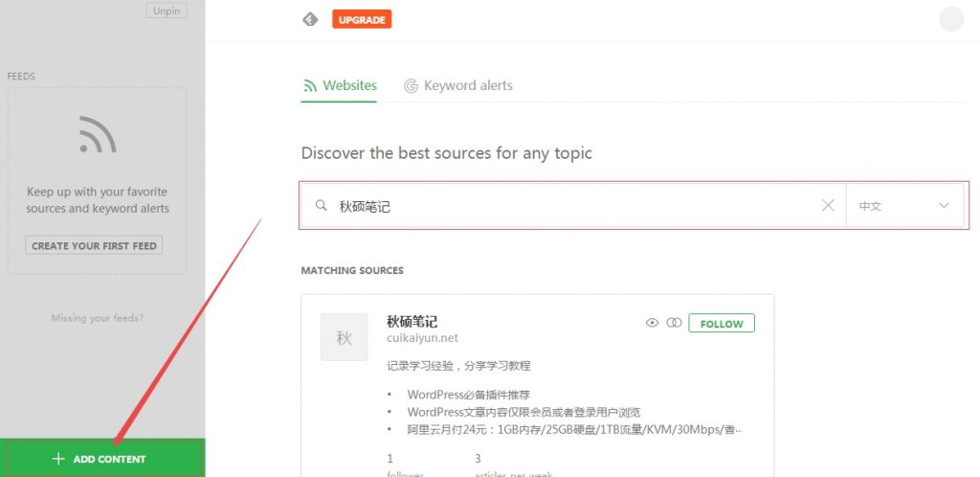The width and height of the screenshot is (980, 477).
Task: Switch to the Websites tab
Action: 339,85
